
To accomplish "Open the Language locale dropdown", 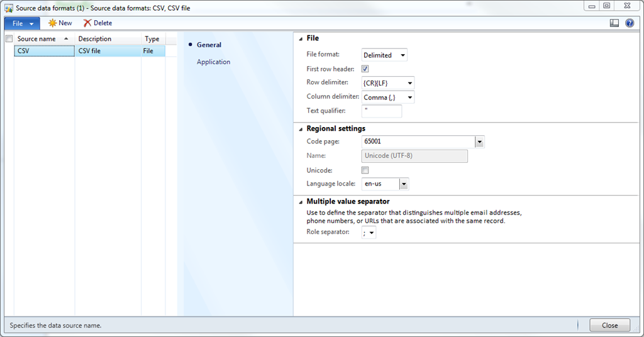I will (x=404, y=184).
